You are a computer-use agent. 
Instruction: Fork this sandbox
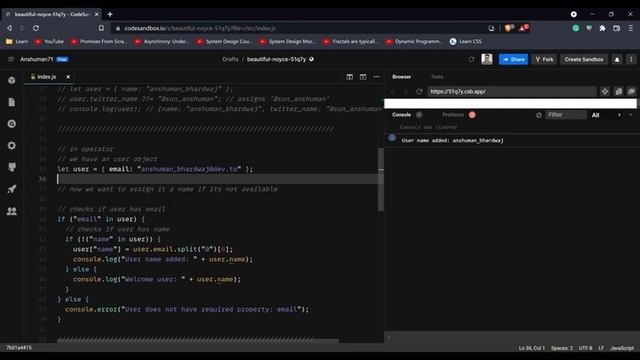(x=544, y=60)
